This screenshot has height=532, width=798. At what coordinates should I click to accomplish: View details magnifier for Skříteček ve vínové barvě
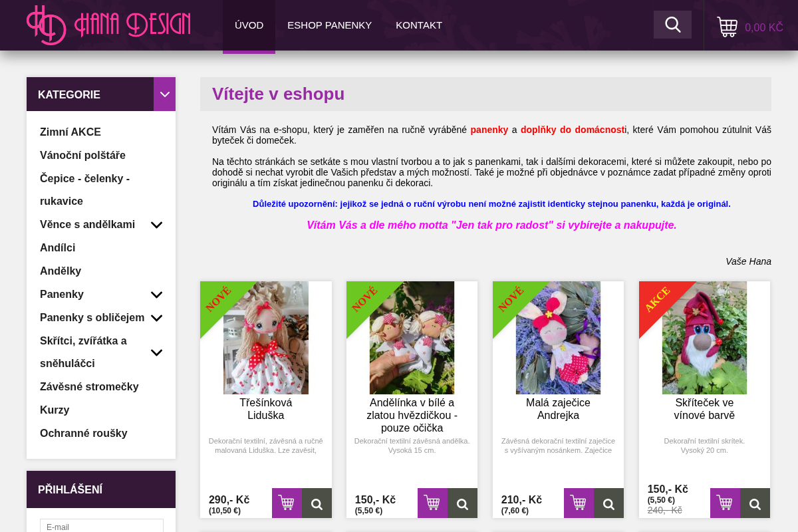click(755, 503)
